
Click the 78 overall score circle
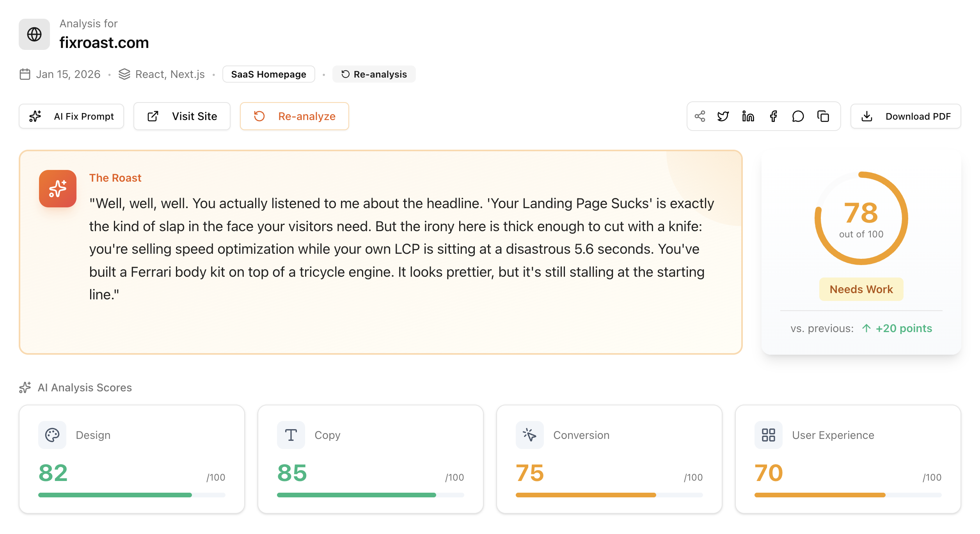coord(861,218)
